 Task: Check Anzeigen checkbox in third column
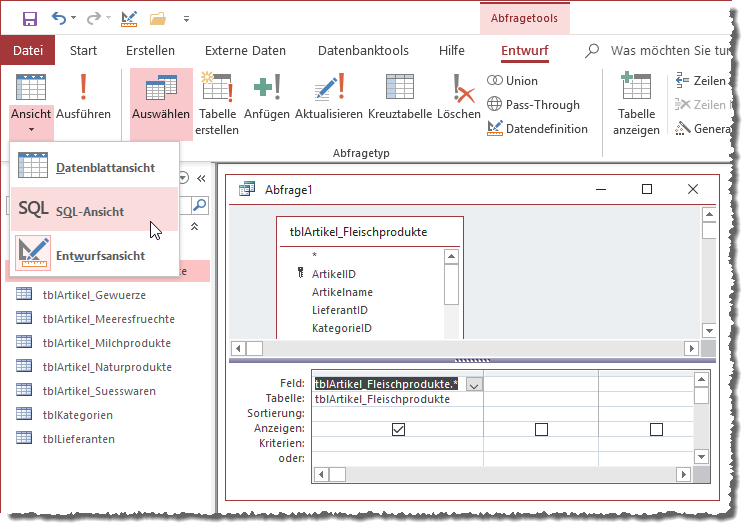point(656,429)
